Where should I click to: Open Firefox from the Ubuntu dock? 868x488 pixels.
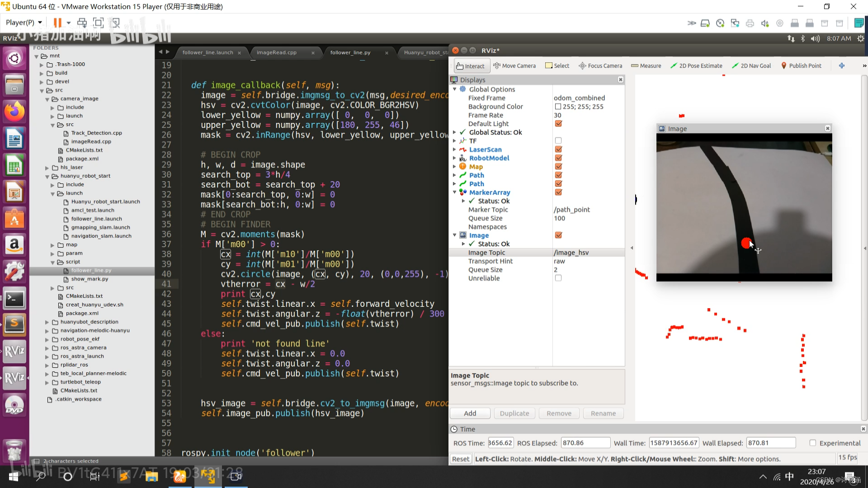14,111
